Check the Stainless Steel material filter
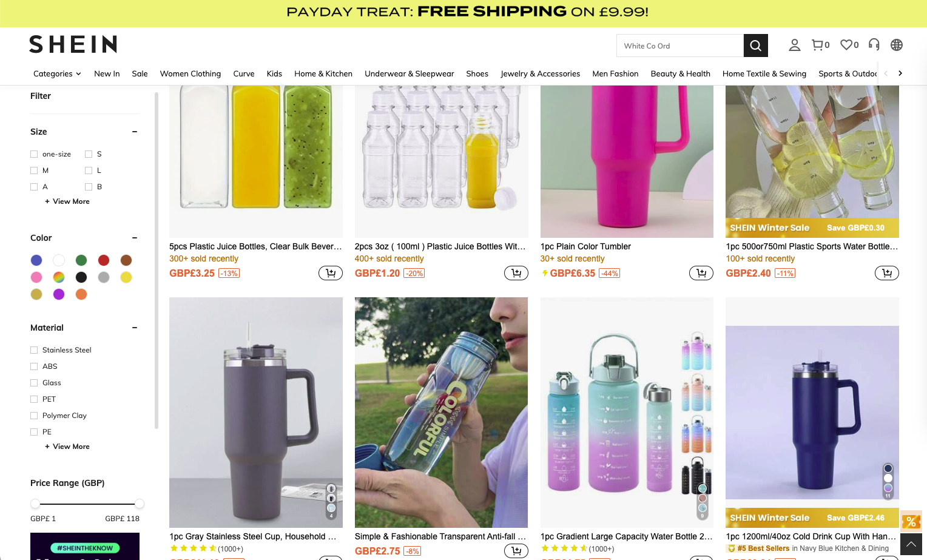 [x=34, y=350]
